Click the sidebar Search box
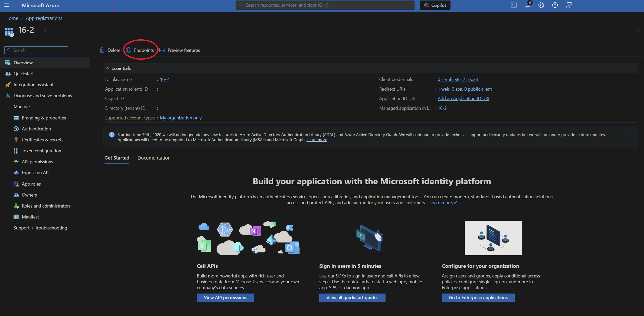Viewport: 644px width, 316px height. [36, 50]
